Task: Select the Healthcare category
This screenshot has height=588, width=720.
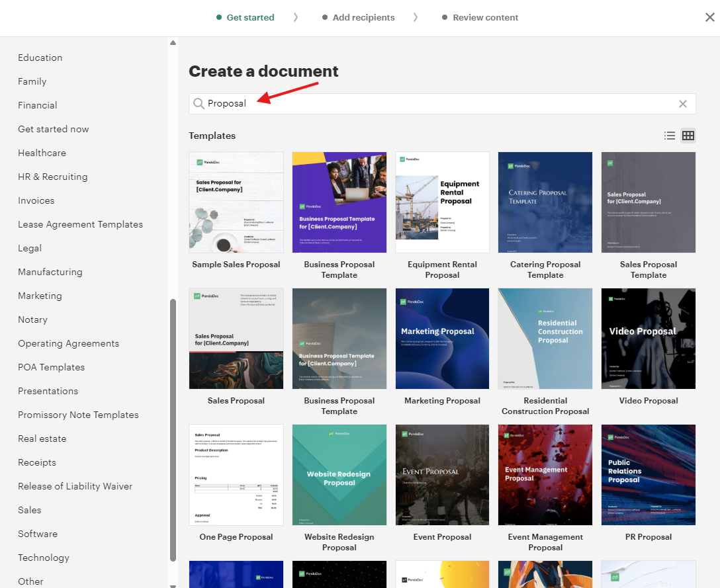Action: [x=42, y=153]
